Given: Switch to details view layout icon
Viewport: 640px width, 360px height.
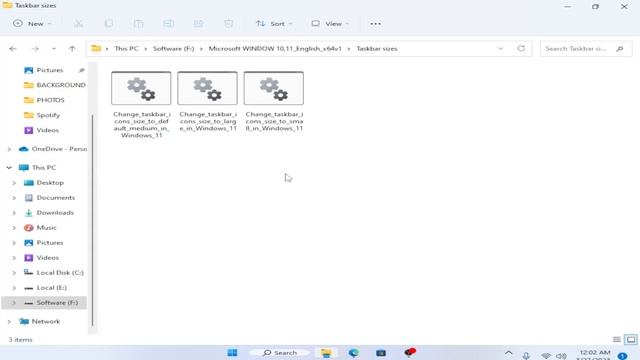Looking at the screenshot, I should coord(617,340).
